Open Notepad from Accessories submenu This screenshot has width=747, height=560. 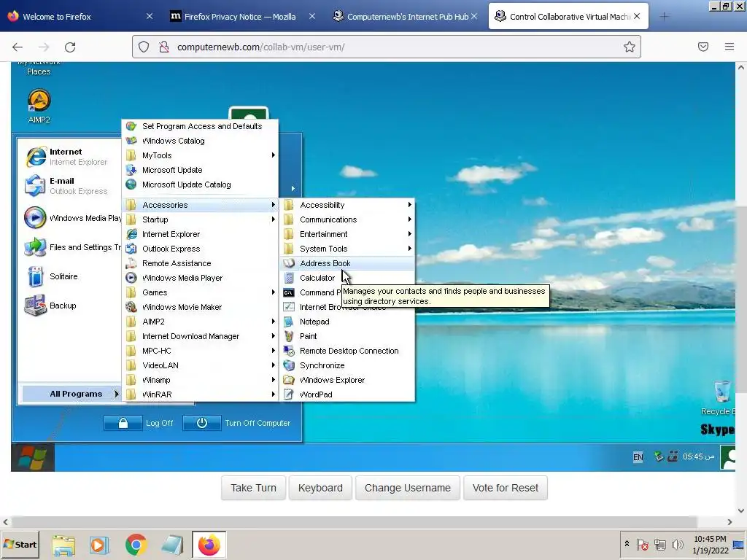[347, 322]
